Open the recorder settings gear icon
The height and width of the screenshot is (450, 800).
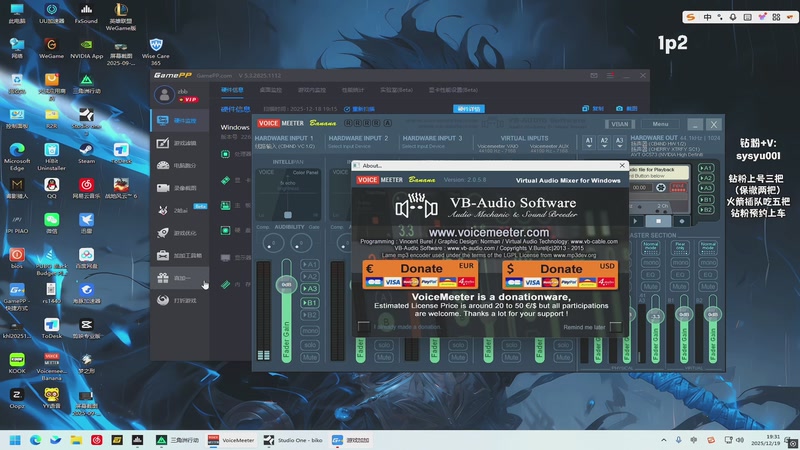pos(661,188)
